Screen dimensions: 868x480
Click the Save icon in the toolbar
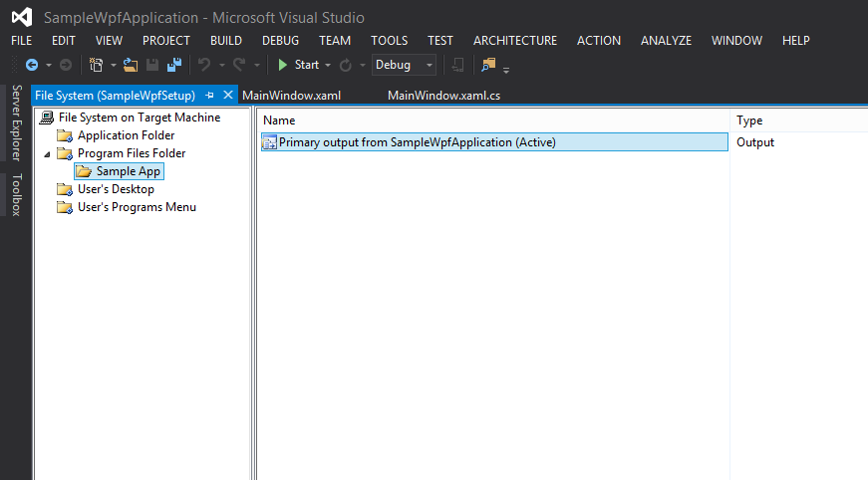pyautogui.click(x=152, y=66)
